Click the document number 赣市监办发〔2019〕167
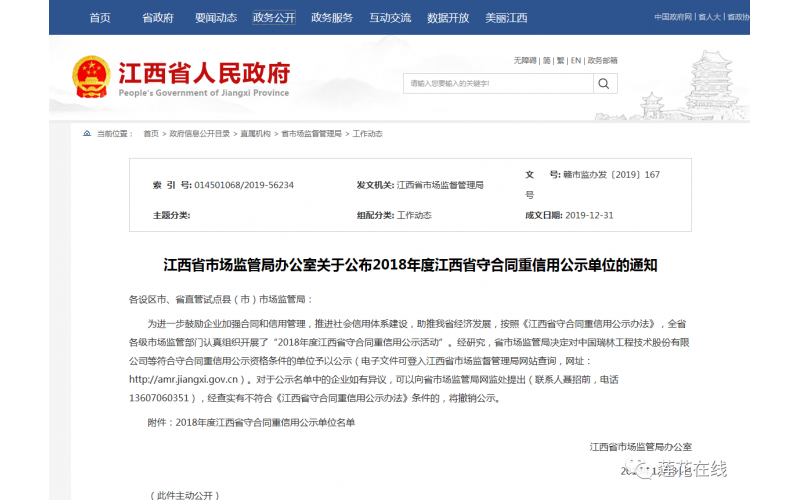 tap(611, 175)
